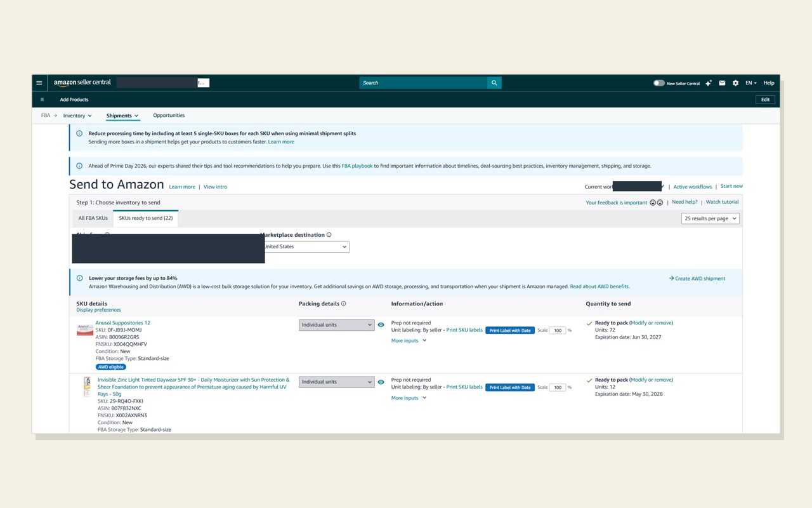The width and height of the screenshot is (812, 508).
Task: Click Need help? link
Action: coord(684,203)
